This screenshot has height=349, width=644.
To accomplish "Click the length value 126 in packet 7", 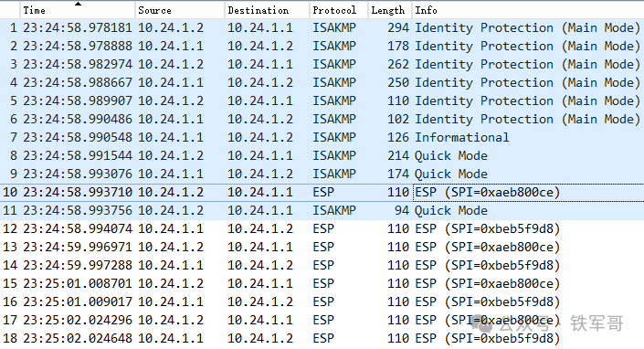I will point(398,137).
